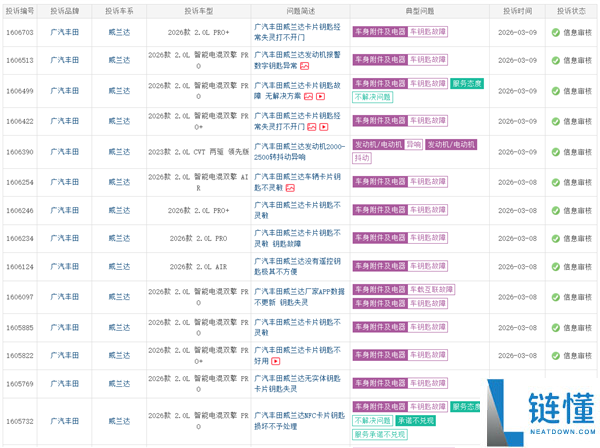Click green check status icon for 1606513

[x=556, y=60]
